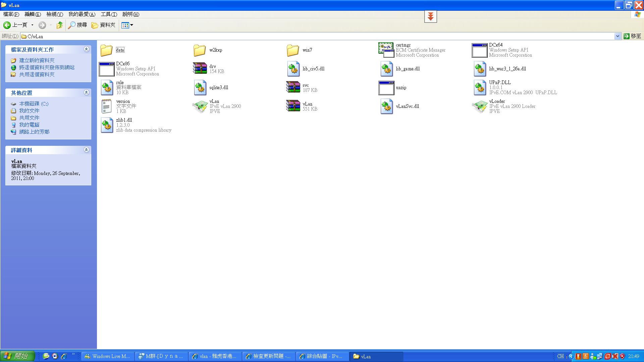Collapse the file and folder tasks panel
Screen dimensions: 644x362
86,49
